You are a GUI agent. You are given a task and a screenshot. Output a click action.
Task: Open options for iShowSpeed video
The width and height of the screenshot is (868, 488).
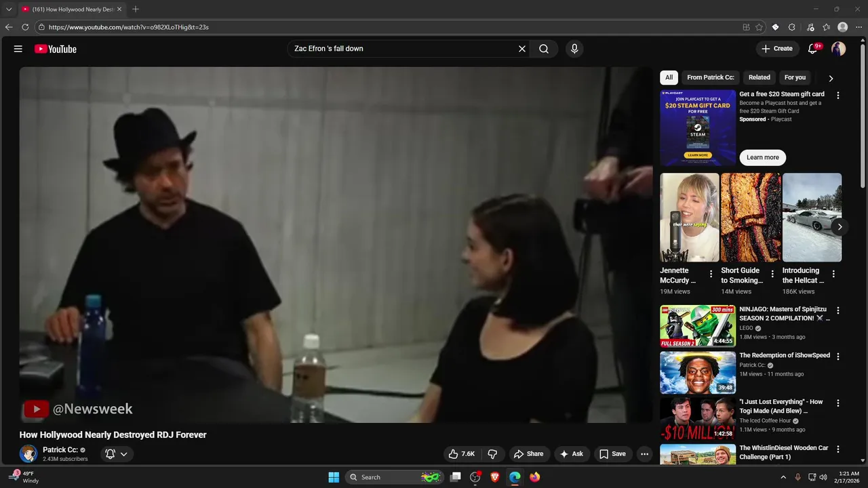click(x=837, y=357)
